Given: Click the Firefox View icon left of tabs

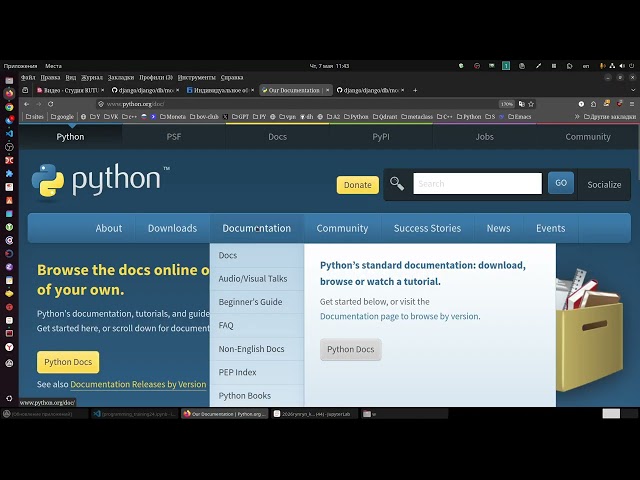Looking at the screenshot, I should click(x=25, y=90).
